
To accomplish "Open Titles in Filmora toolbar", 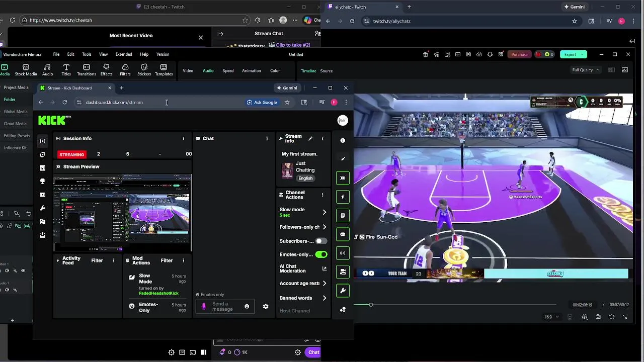I will [66, 70].
